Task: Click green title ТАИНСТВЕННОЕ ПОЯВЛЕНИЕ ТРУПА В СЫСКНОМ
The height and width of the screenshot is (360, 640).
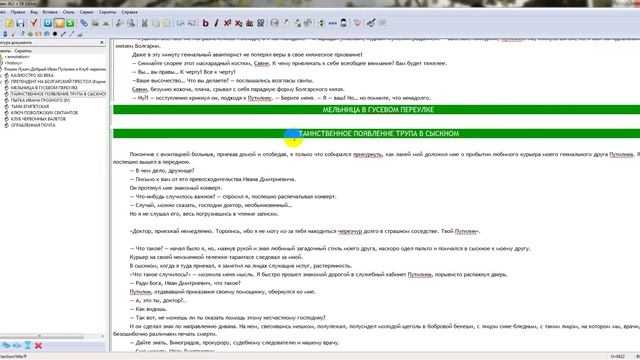Action: pyautogui.click(x=379, y=133)
